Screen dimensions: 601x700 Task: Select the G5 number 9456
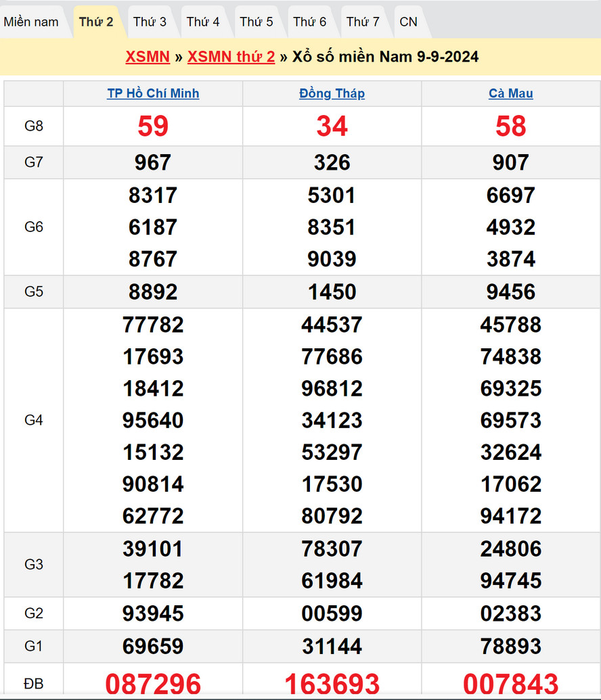coord(510,292)
